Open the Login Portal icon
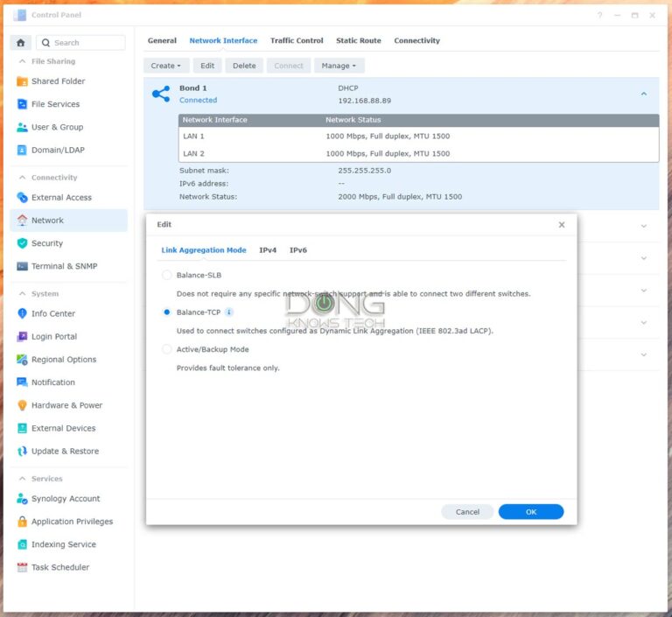This screenshot has height=617, width=672. [x=23, y=336]
